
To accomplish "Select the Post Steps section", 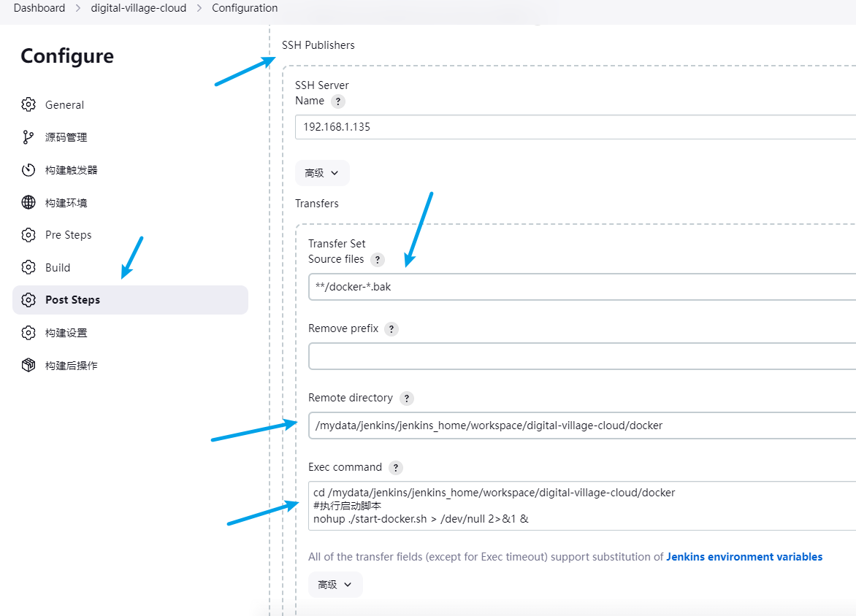I will click(x=72, y=300).
